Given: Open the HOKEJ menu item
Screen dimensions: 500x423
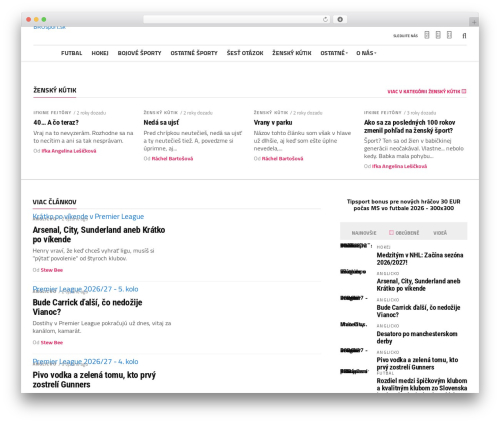Looking at the screenshot, I should point(100,53).
